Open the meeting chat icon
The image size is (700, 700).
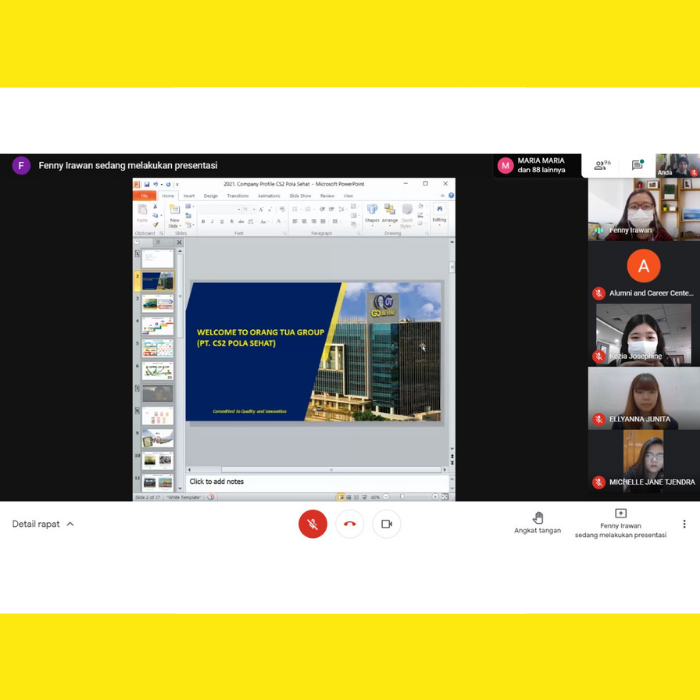638,165
